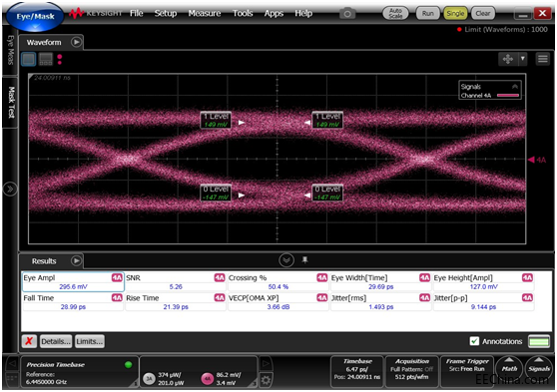Select the Eye Ampl measurement

73,282
